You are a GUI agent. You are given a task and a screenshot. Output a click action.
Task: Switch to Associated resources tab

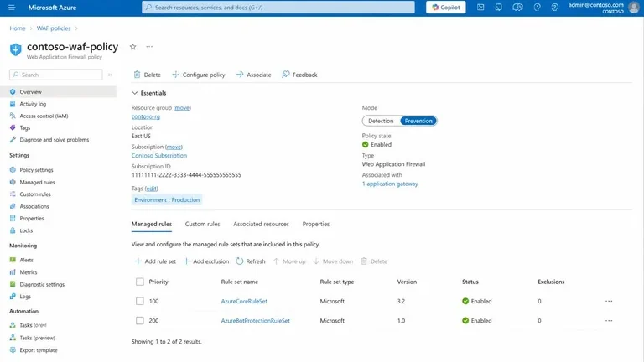pos(262,224)
